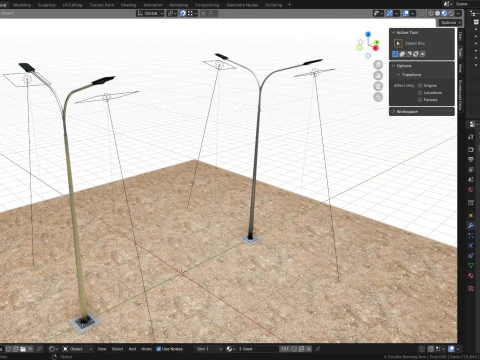Toggle Use Nodes checkbox in shader editor
The image size is (480, 360).
159,349
